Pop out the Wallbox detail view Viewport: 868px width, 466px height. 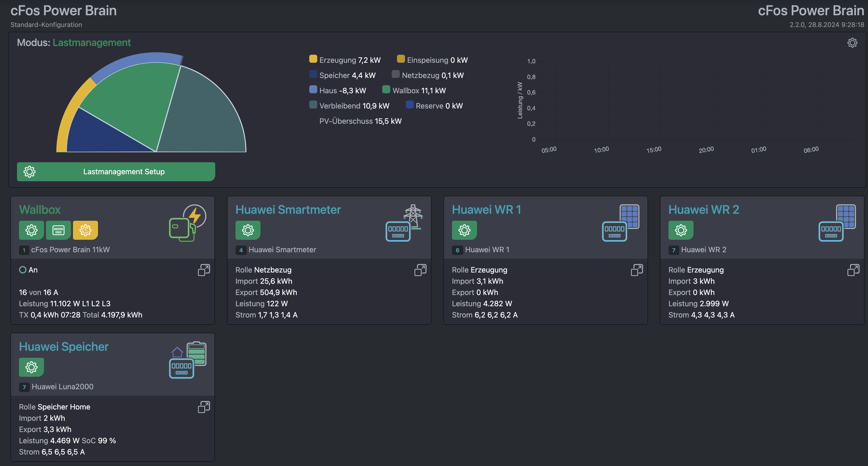pyautogui.click(x=204, y=270)
